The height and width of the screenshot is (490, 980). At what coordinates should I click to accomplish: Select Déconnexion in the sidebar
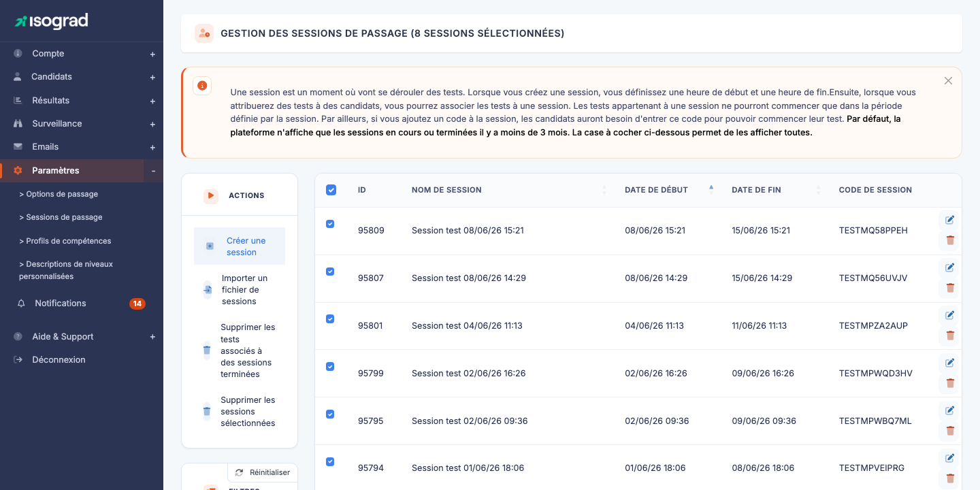click(x=59, y=359)
